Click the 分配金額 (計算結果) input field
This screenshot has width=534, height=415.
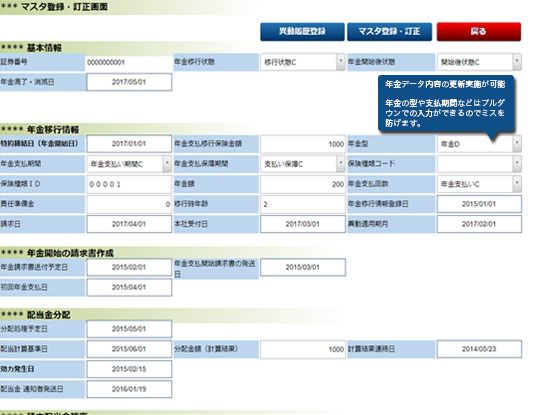pyautogui.click(x=303, y=349)
